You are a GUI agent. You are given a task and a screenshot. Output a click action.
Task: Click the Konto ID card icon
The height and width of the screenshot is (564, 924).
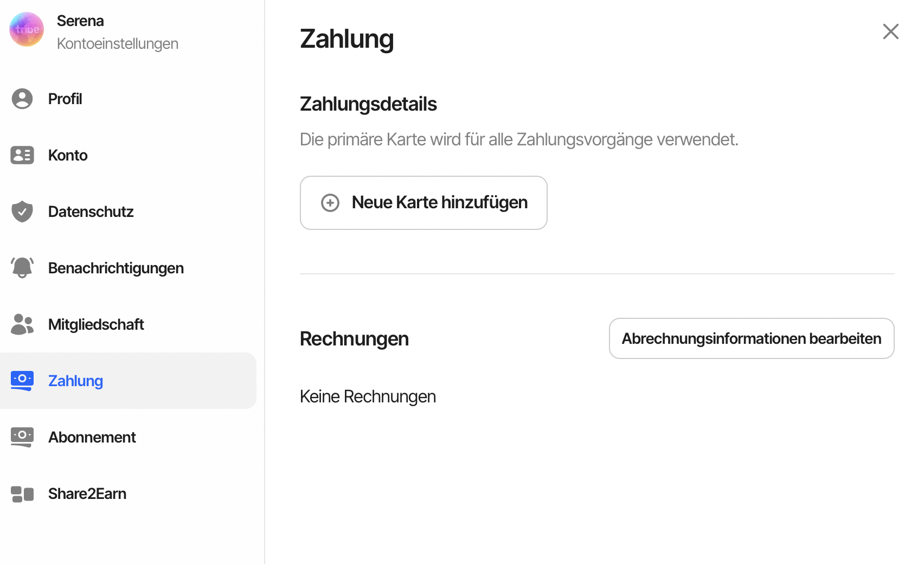pos(22,155)
